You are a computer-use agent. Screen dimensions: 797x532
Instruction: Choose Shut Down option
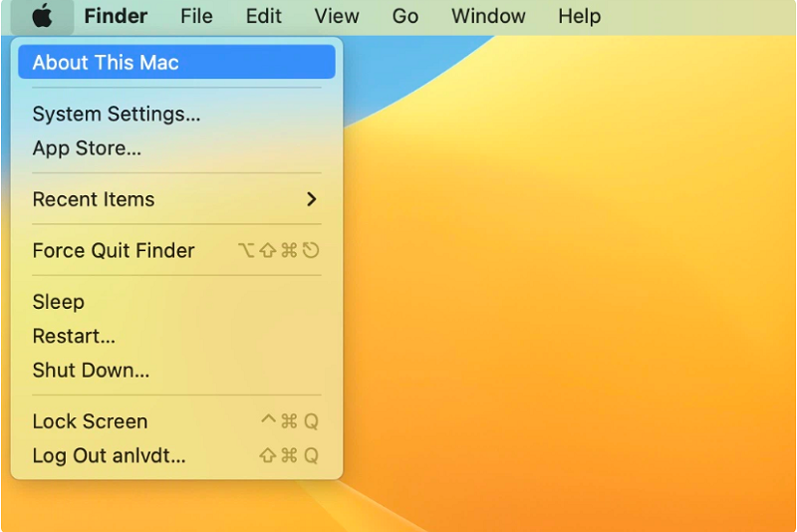[x=176, y=371]
